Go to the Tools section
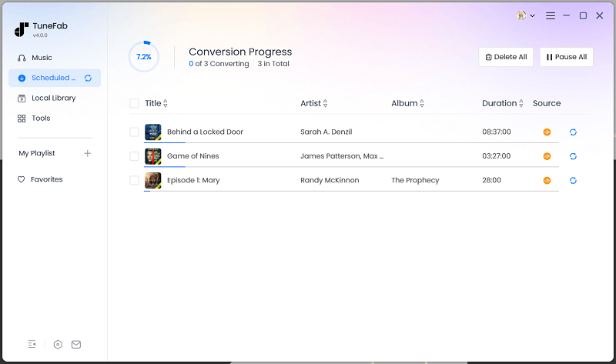This screenshot has height=364, width=616. click(41, 118)
